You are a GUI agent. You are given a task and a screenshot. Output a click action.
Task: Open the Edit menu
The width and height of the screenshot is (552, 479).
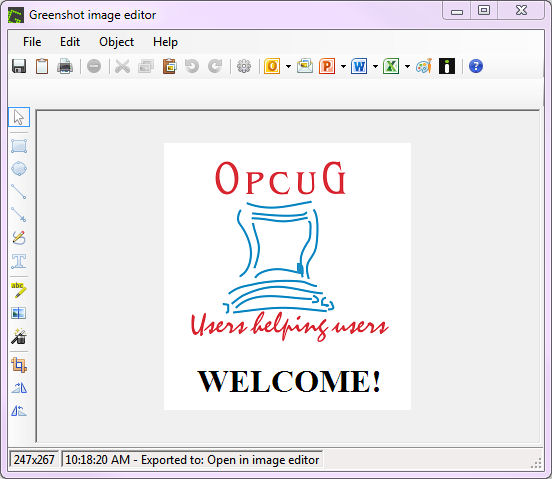pos(70,42)
